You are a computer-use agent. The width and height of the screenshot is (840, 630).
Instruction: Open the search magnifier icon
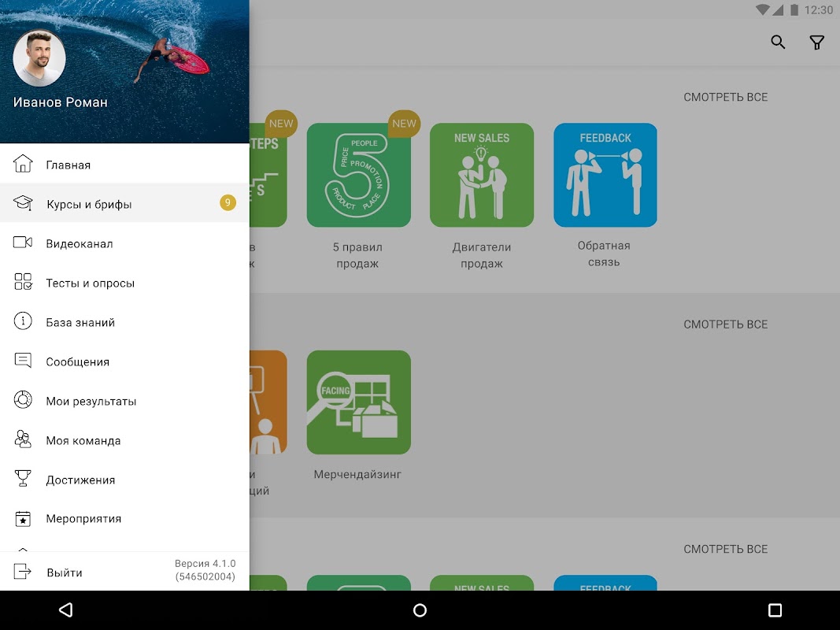[778, 43]
